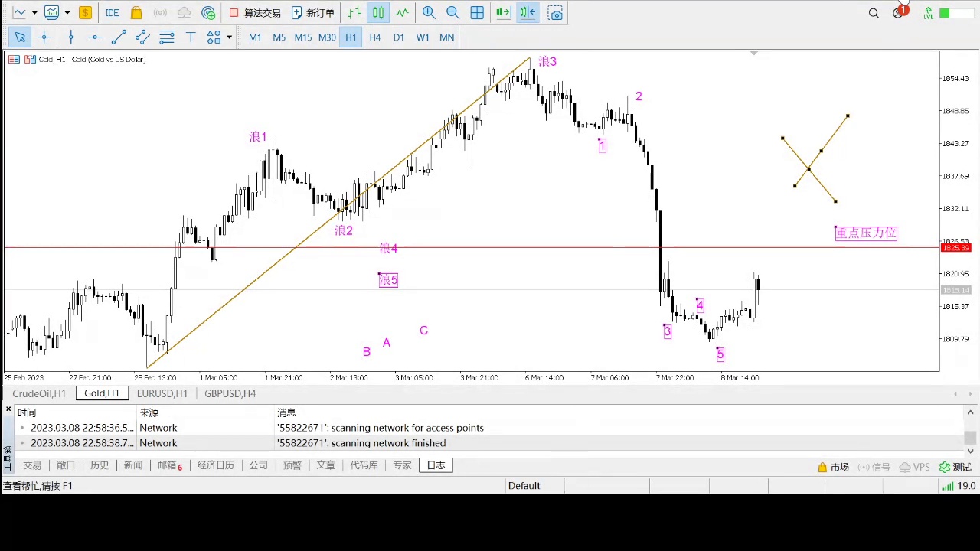This screenshot has height=551, width=980.
Task: Switch chart to line chart mode
Action: pyautogui.click(x=402, y=12)
